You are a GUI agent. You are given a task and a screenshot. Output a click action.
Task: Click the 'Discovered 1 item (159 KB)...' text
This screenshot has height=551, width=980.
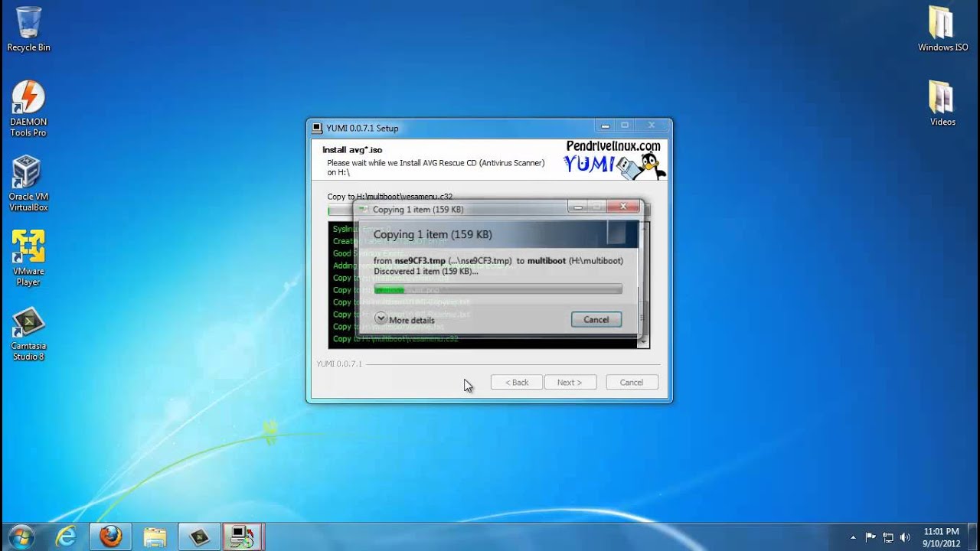(426, 272)
